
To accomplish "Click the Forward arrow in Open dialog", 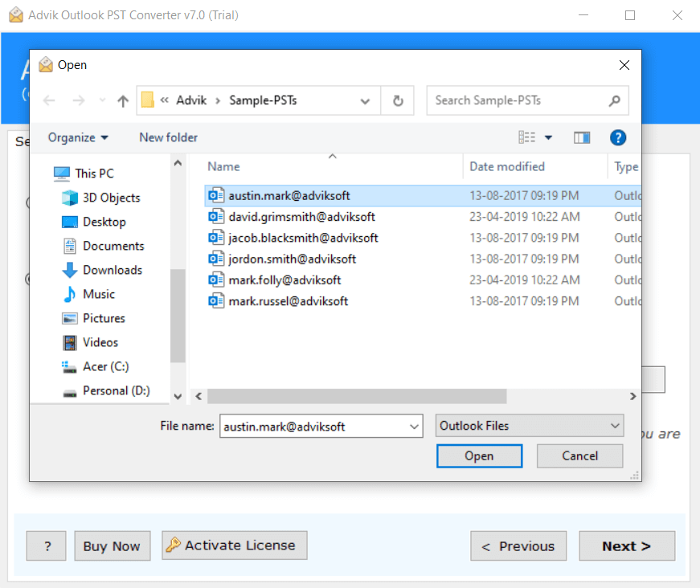I will 79,101.
